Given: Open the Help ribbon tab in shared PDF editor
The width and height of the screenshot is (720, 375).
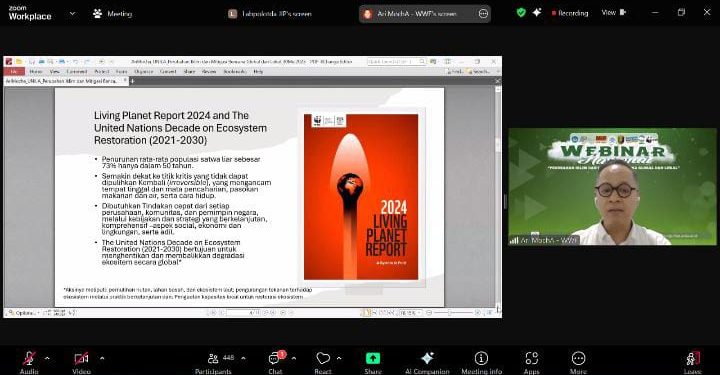Looking at the screenshot, I should click(x=258, y=72).
